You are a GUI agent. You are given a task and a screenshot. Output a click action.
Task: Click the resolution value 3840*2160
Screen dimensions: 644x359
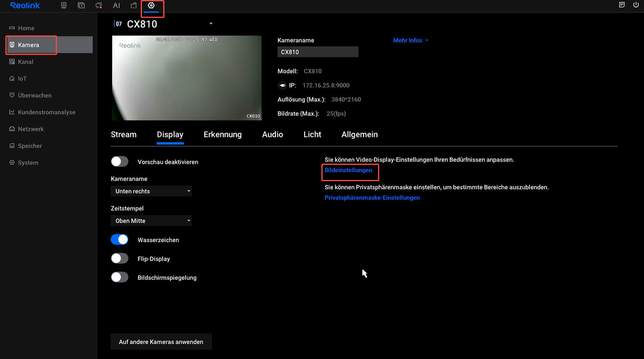(x=346, y=100)
